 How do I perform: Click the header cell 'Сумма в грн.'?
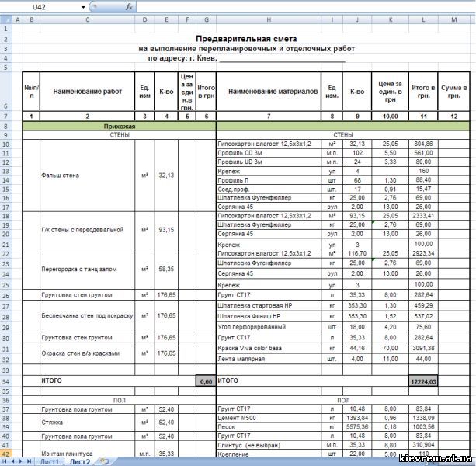tap(454, 92)
